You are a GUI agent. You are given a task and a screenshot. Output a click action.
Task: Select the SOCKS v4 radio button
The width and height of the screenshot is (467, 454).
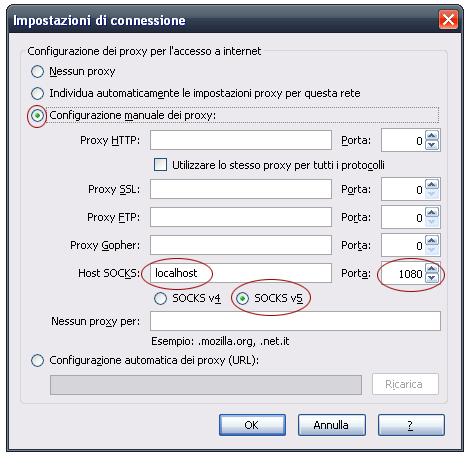click(160, 298)
